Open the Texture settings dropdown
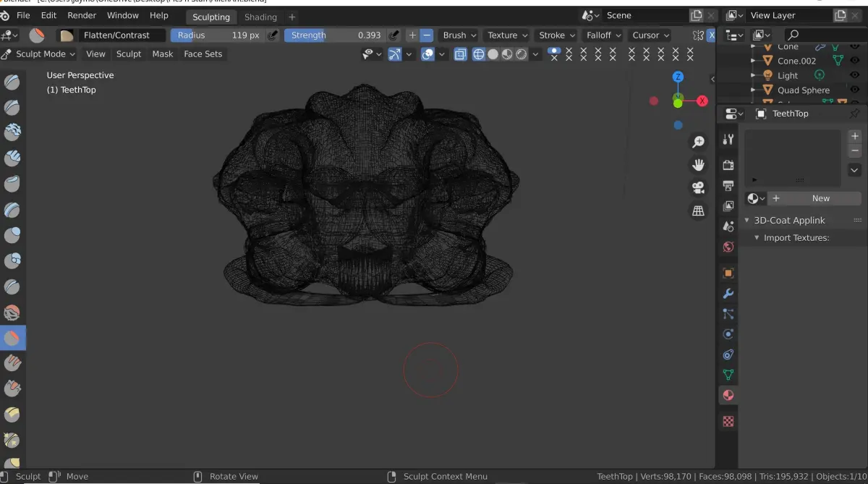 (507, 35)
